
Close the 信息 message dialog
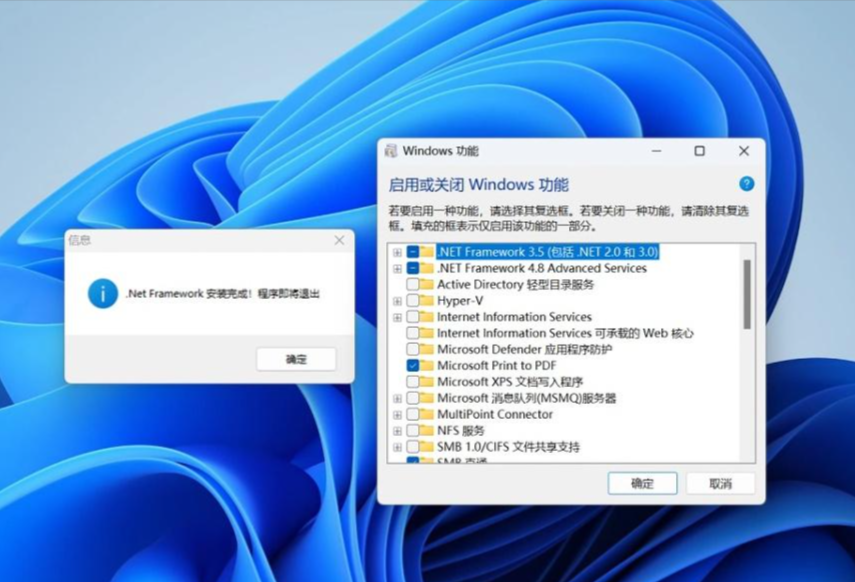point(339,240)
